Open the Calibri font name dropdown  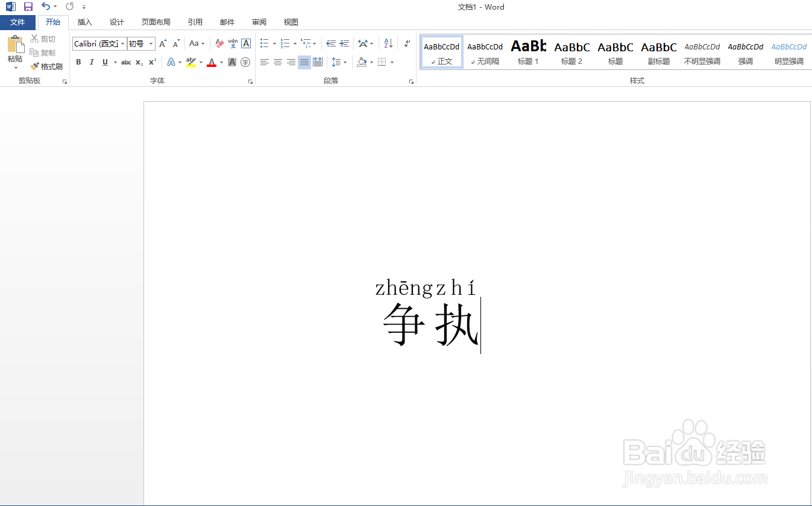(x=123, y=43)
